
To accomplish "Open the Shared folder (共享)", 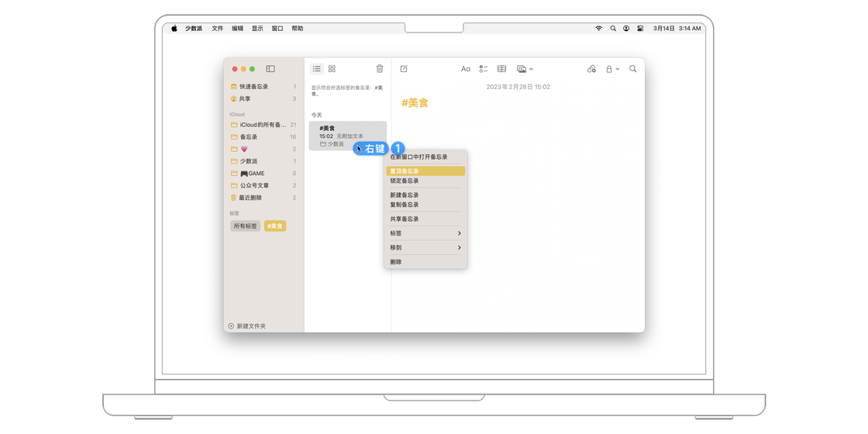I will point(263,98).
